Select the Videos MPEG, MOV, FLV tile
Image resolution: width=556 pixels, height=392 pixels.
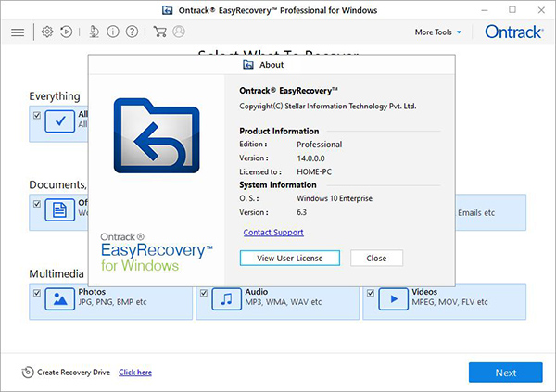444,301
